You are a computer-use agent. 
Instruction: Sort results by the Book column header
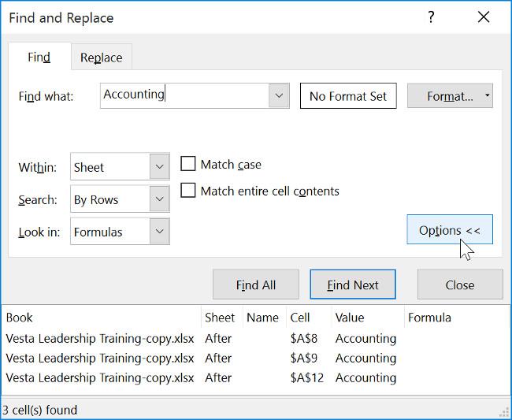click(102, 317)
